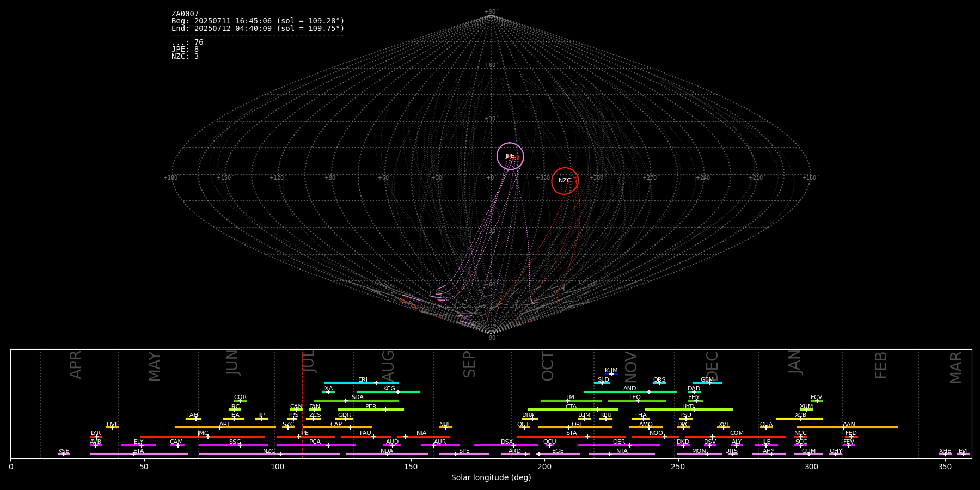Click the blue KUM shower bar

click(611, 374)
